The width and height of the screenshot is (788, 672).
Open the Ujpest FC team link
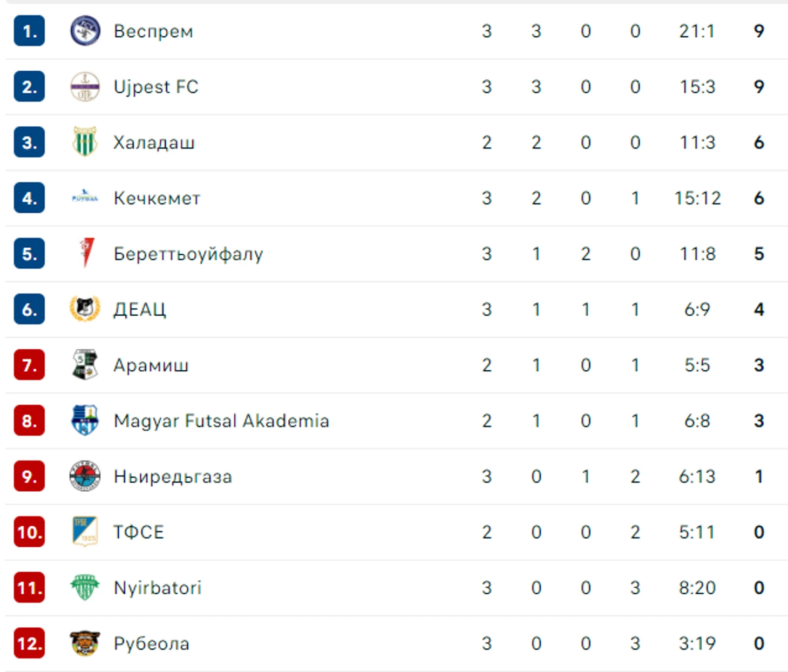point(156,87)
